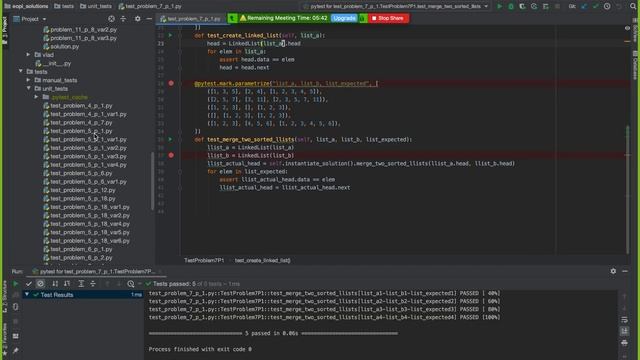
Task: Click the Upgrade meeting button
Action: [x=344, y=18]
